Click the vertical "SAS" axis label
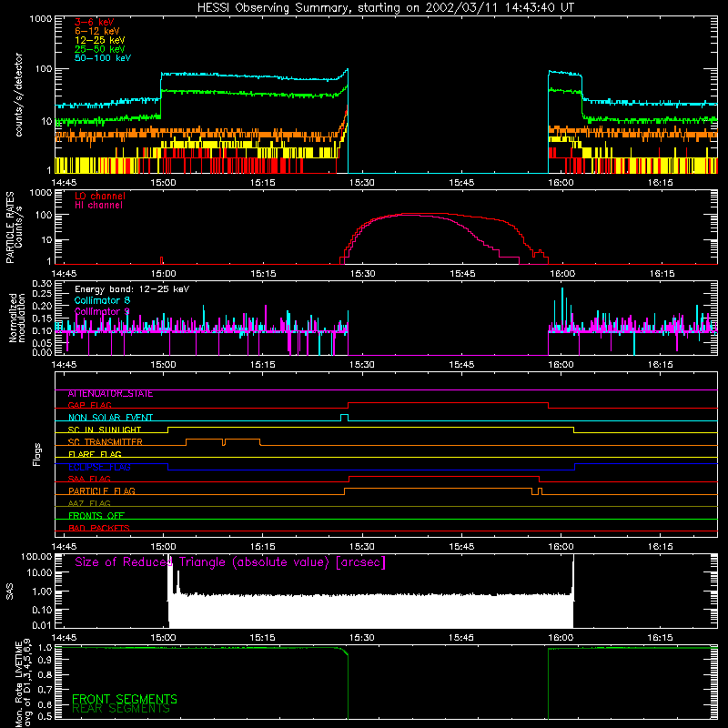 [x=10, y=591]
